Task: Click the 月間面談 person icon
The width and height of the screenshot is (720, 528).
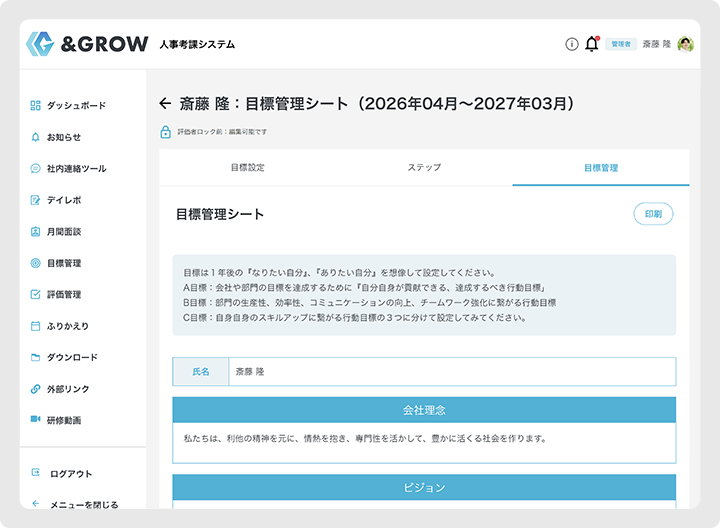Action: point(35,231)
